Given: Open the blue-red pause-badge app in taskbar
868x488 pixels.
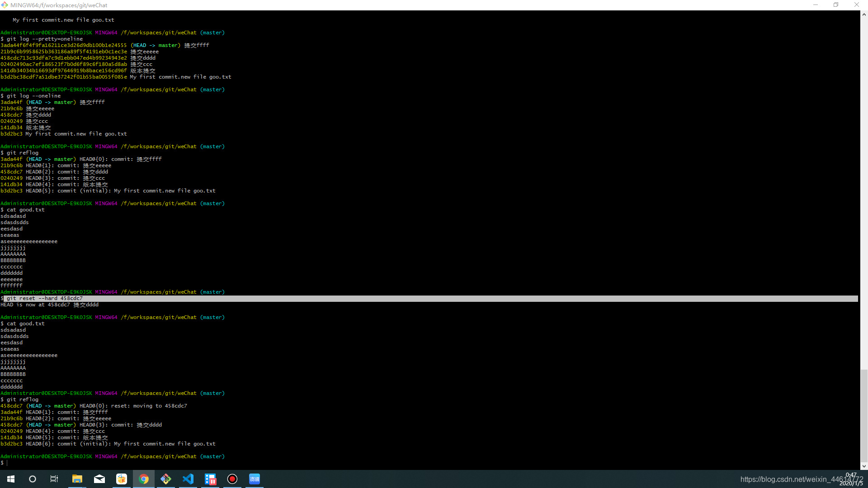Looking at the screenshot, I should (210, 479).
